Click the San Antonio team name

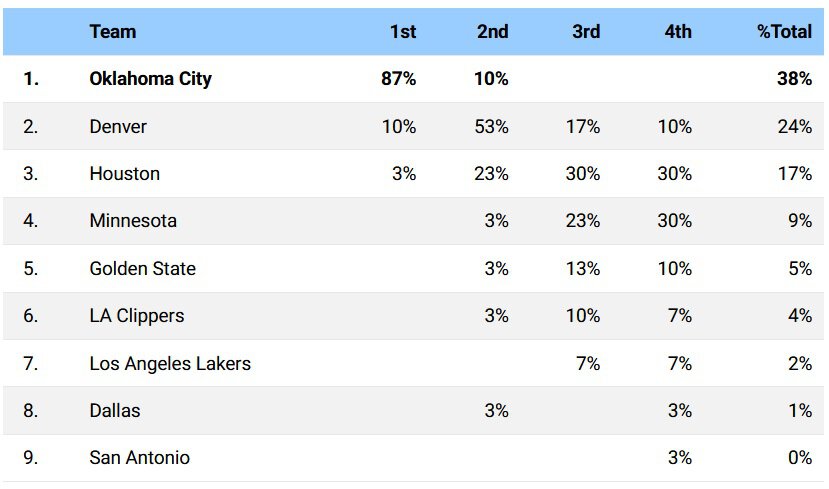139,458
